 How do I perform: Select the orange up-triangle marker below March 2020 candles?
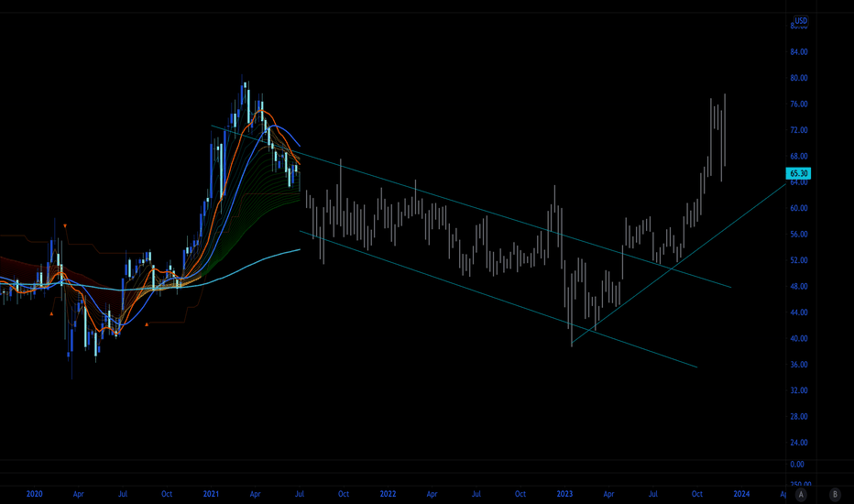[x=51, y=313]
